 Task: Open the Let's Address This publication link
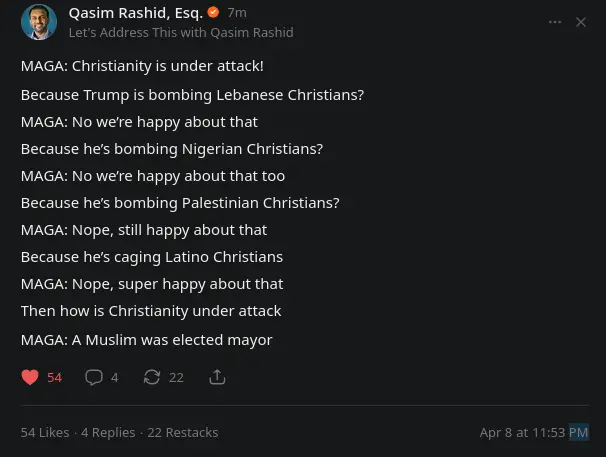point(180,32)
